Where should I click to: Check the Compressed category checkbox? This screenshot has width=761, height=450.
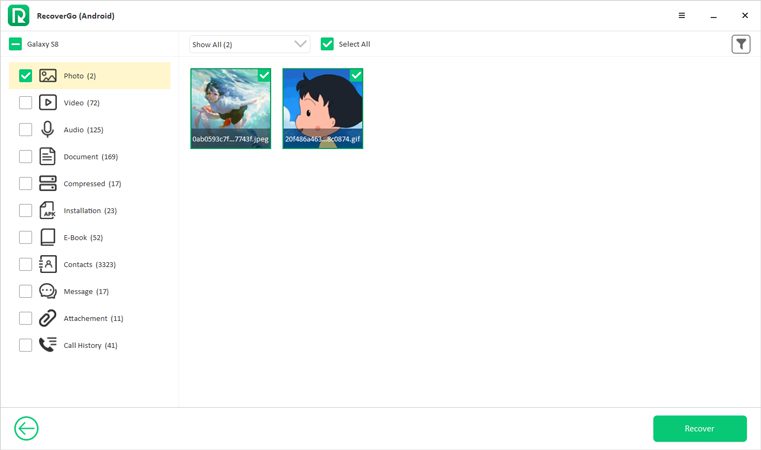(25, 183)
